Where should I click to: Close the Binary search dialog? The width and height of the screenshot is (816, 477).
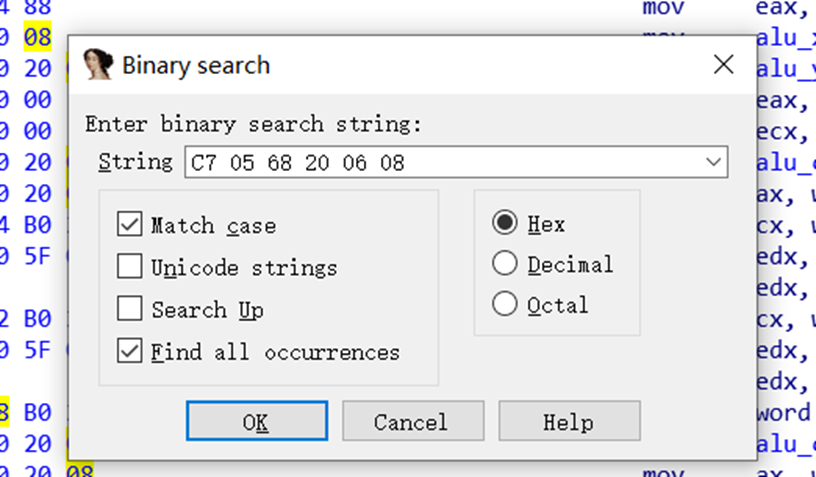point(724,66)
